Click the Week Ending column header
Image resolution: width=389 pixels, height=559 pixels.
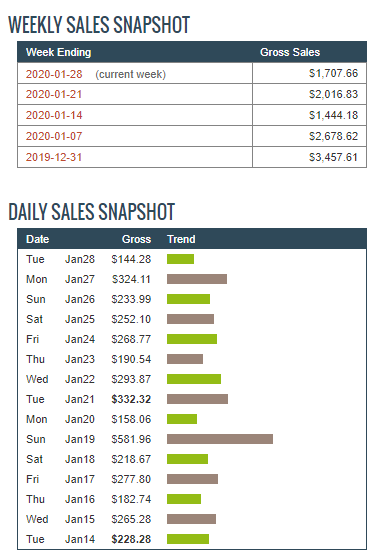(58, 52)
